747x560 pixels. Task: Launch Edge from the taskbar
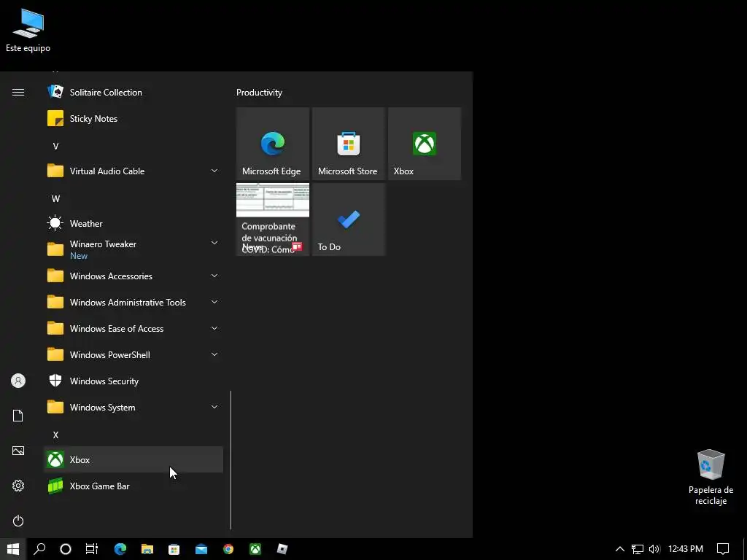click(120, 549)
